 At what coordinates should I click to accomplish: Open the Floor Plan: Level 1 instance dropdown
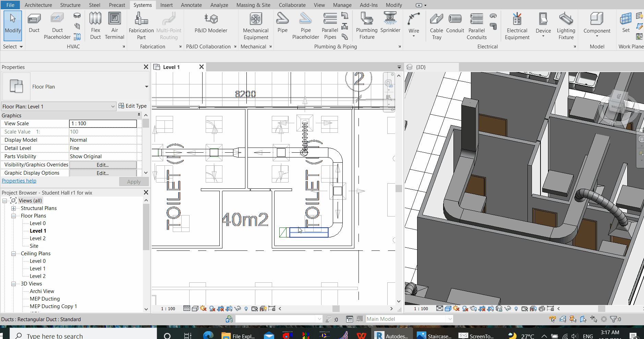(113, 106)
